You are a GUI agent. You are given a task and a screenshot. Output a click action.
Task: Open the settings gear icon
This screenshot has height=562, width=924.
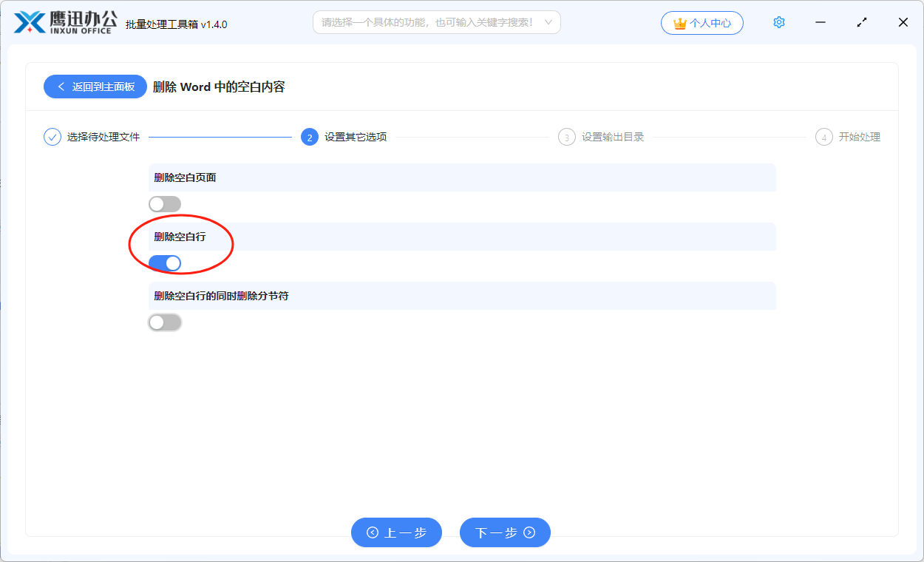[x=778, y=22]
